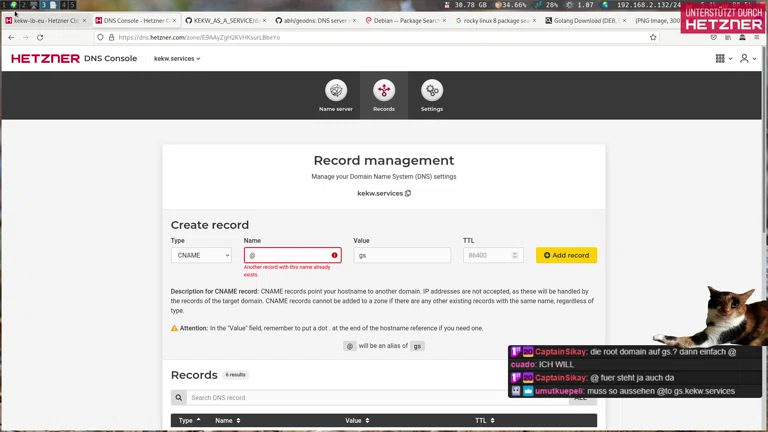The image size is (768, 432).
Task: Open browser hamburger menu icon
Action: coord(757,37)
